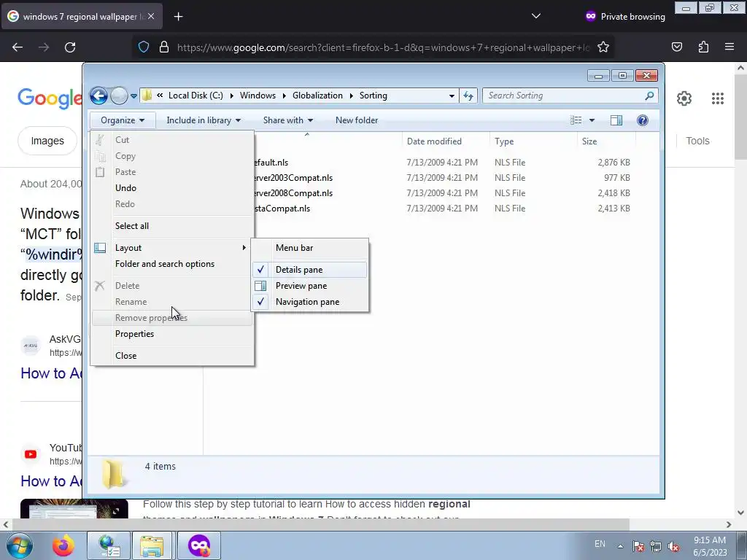Uncheck Navigation pane in Layout submenu
The height and width of the screenshot is (560, 747).
click(x=309, y=303)
